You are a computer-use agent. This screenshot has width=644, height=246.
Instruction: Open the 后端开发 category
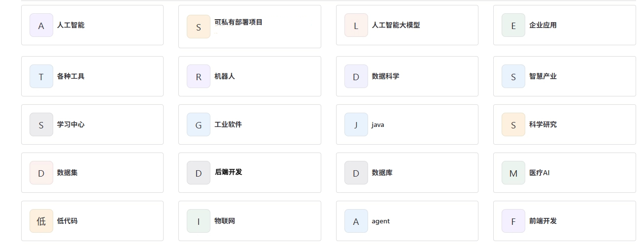(250, 173)
